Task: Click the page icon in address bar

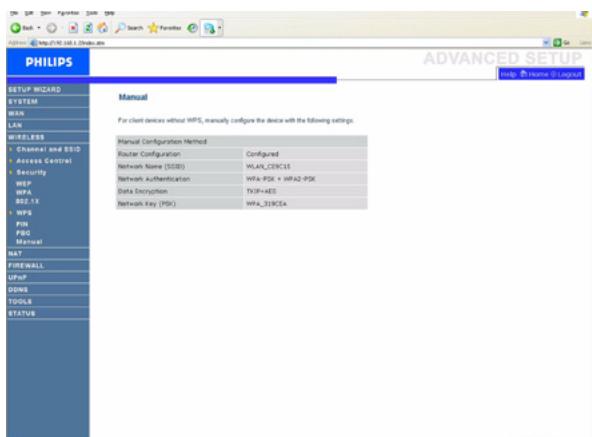Action: click(x=33, y=43)
